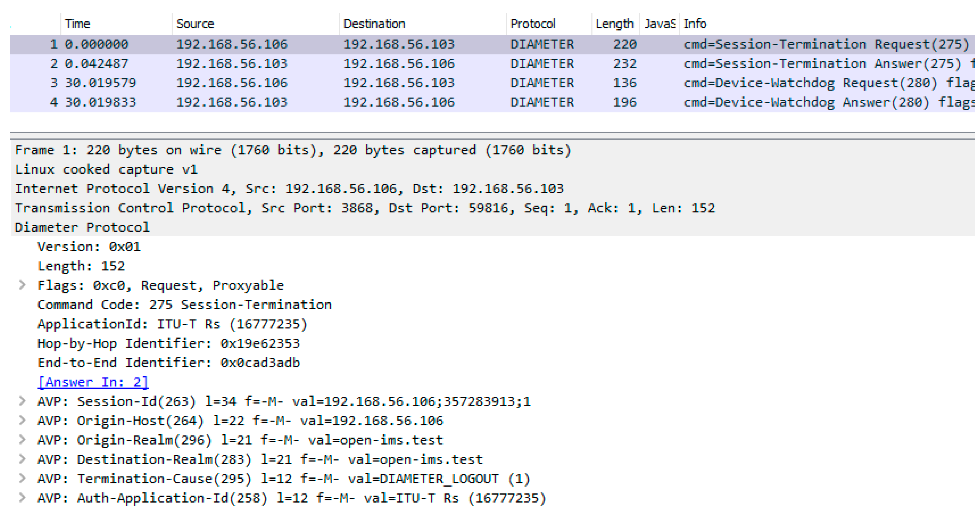
Task: Expand the Session-Id(263) AVP
Action: click(x=22, y=401)
